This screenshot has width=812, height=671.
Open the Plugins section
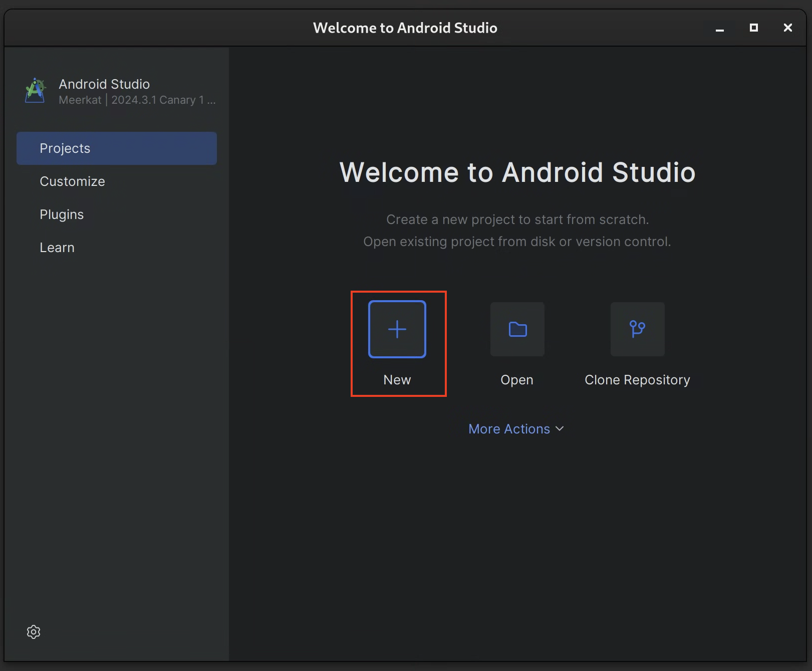click(61, 214)
